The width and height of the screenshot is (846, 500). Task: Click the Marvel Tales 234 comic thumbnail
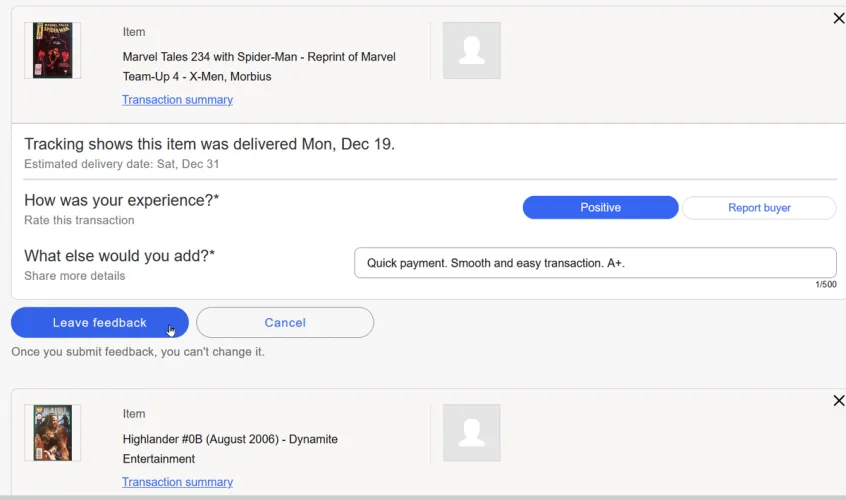click(x=52, y=51)
